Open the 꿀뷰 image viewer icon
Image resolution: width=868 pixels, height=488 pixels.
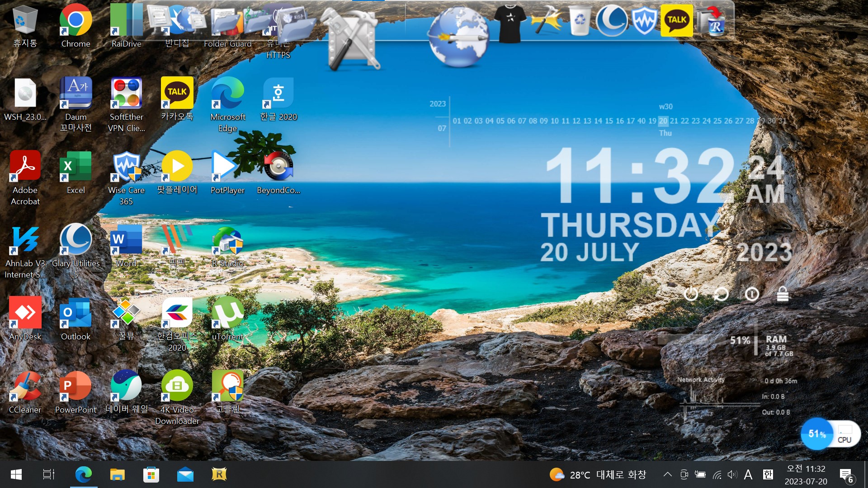126,313
